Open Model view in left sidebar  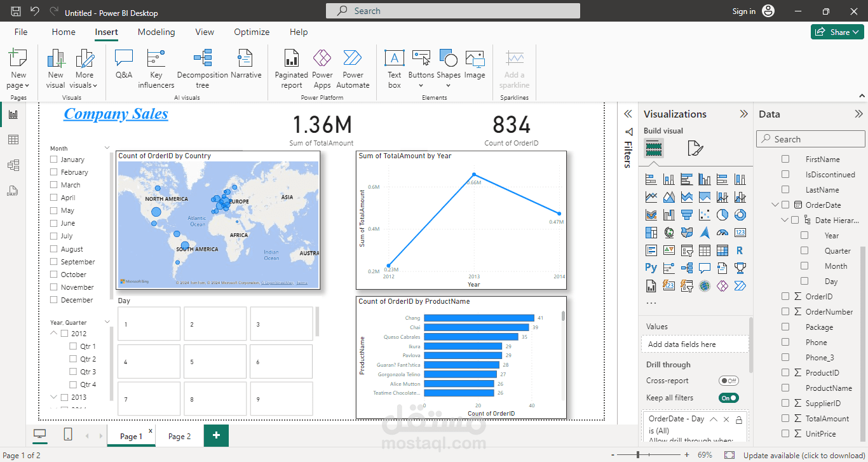[13, 165]
